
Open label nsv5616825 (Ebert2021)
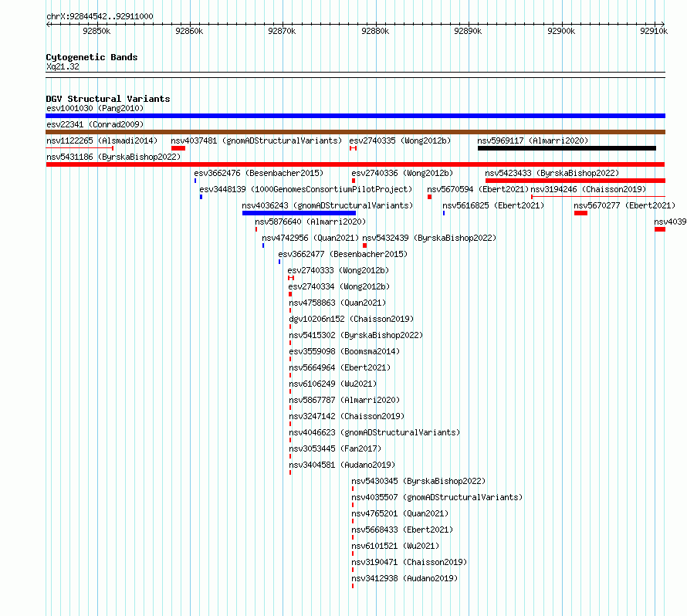493,205
